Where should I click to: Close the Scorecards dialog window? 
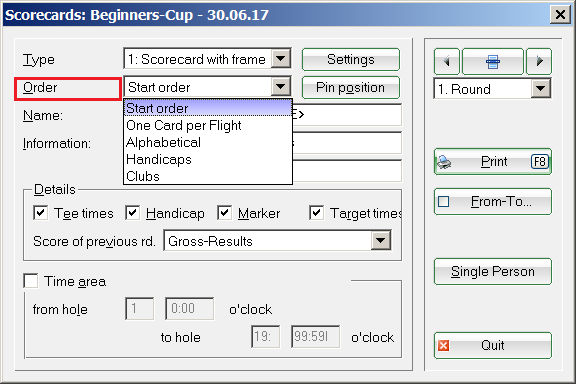click(x=560, y=15)
